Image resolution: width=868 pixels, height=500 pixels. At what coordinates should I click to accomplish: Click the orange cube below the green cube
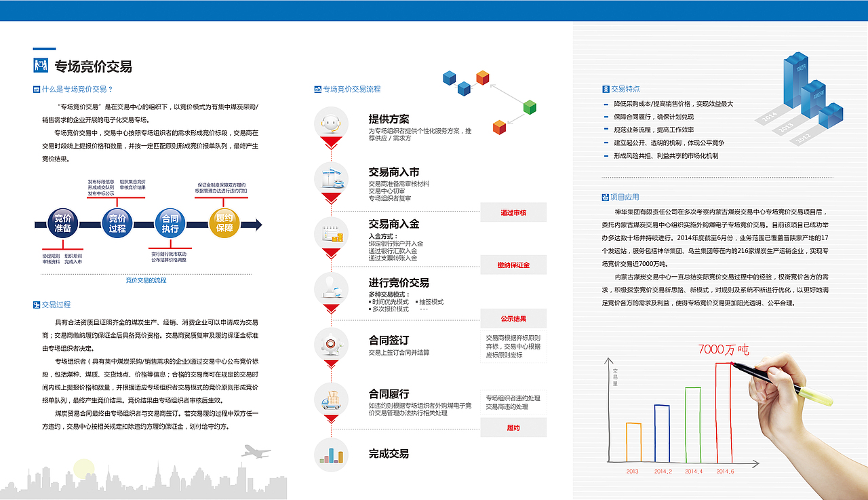pyautogui.click(x=499, y=126)
